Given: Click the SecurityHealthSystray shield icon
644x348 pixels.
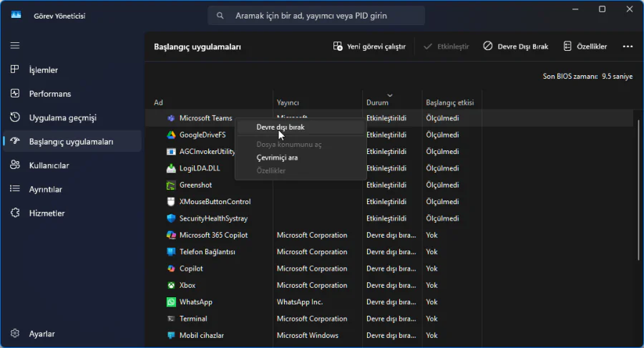Looking at the screenshot, I should (171, 218).
